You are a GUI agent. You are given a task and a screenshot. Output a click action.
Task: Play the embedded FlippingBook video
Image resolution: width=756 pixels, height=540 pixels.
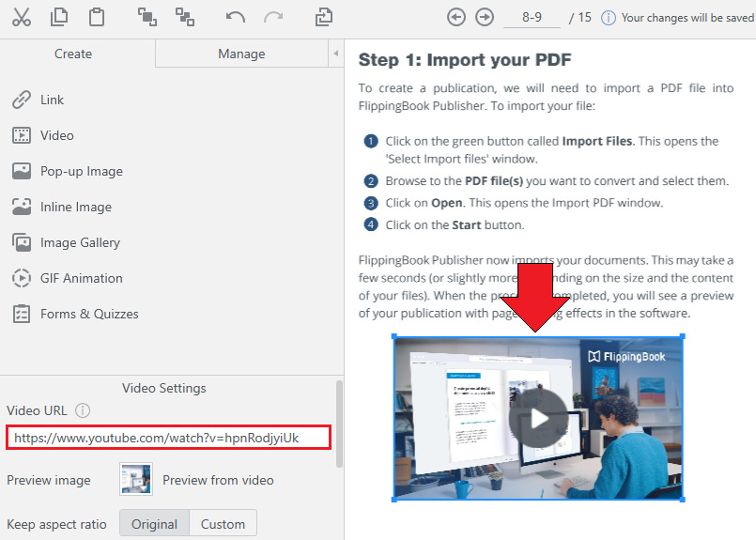click(x=538, y=418)
